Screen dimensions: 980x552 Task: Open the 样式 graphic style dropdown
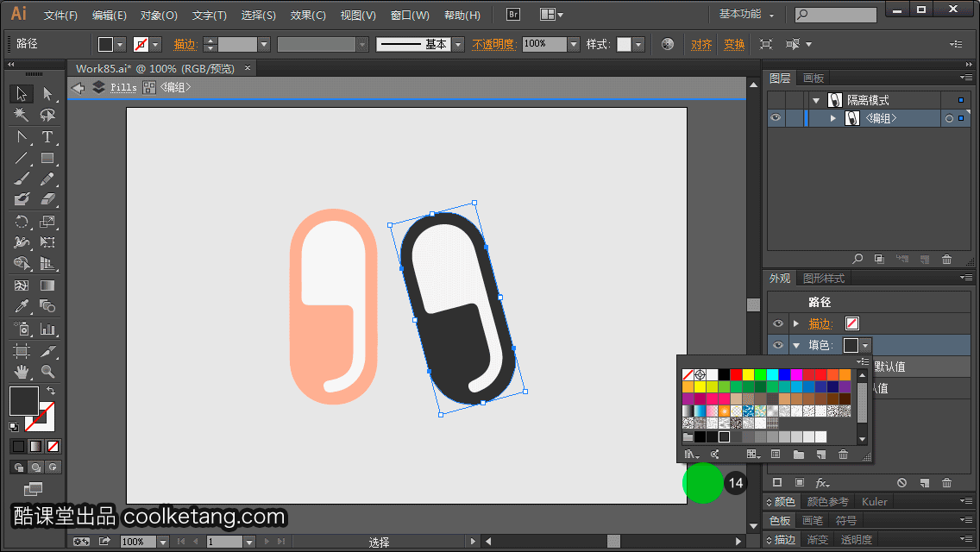click(x=638, y=44)
